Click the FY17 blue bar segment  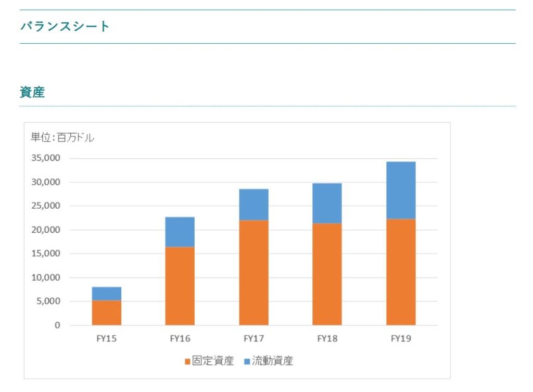tap(254, 204)
